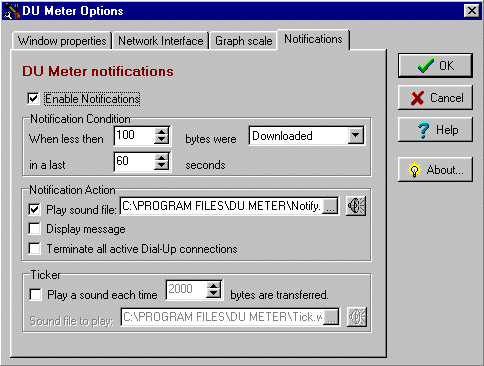This screenshot has height=366, width=484.
Task: Click the notification sound file path field
Action: click(222, 206)
